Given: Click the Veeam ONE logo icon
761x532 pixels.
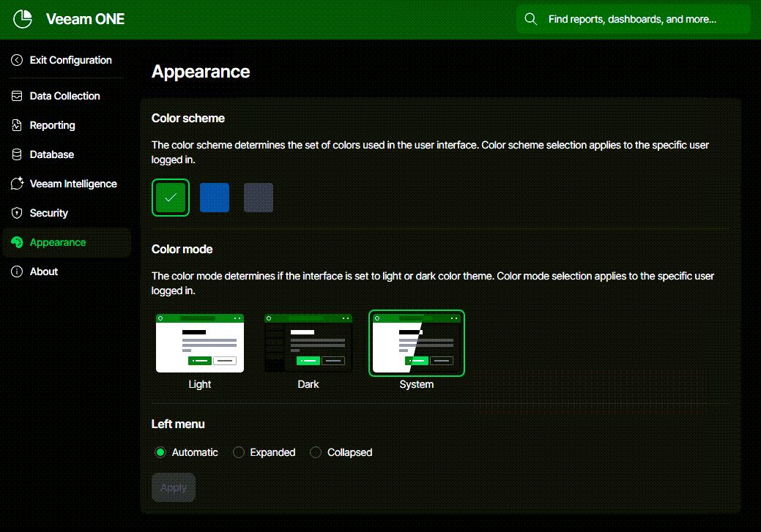Looking at the screenshot, I should (x=23, y=19).
